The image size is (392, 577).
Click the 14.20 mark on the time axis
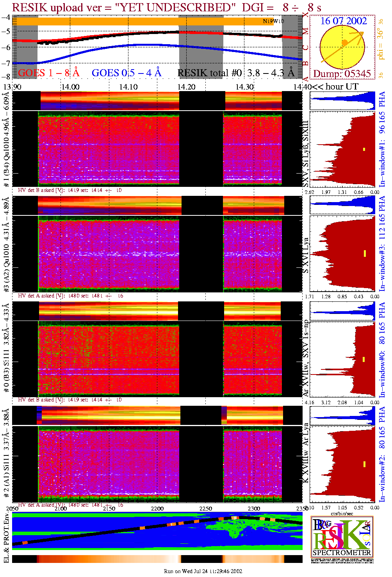click(x=186, y=87)
